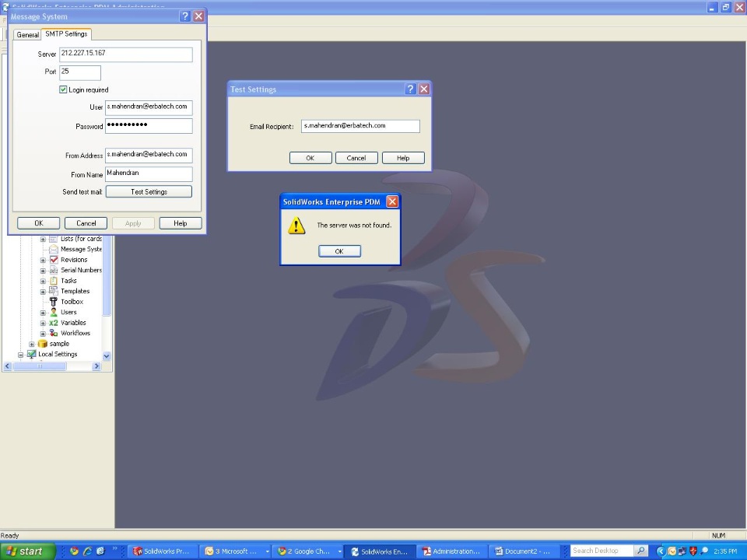Click the magnifier icon in the system tray
The height and width of the screenshot is (560, 747).
[704, 551]
